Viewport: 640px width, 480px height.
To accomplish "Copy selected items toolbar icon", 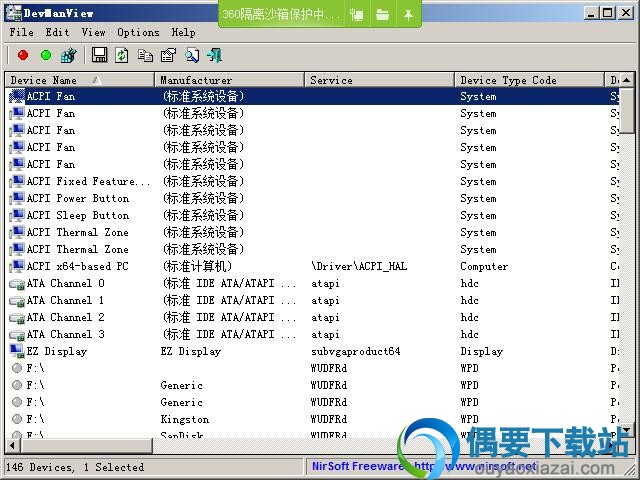I will (x=145, y=55).
